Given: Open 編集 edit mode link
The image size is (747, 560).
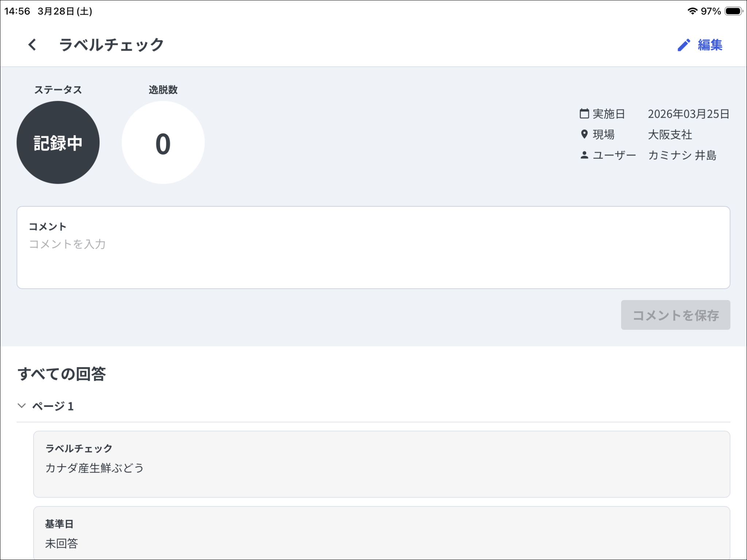Looking at the screenshot, I should [x=710, y=45].
